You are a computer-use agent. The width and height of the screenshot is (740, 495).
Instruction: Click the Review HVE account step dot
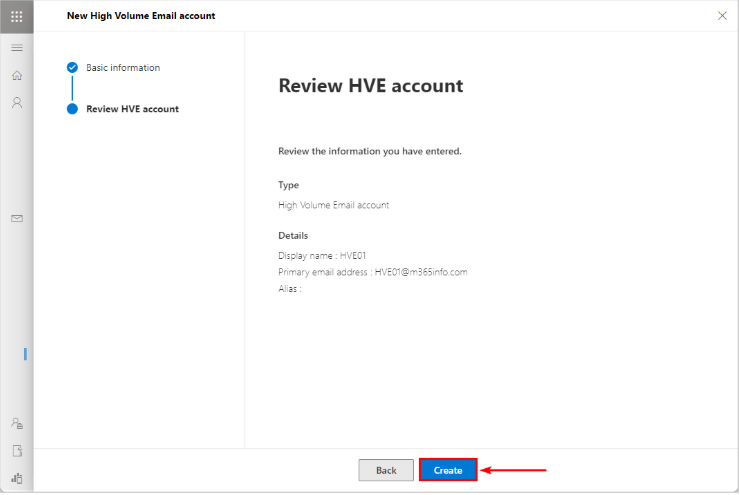(x=72, y=109)
